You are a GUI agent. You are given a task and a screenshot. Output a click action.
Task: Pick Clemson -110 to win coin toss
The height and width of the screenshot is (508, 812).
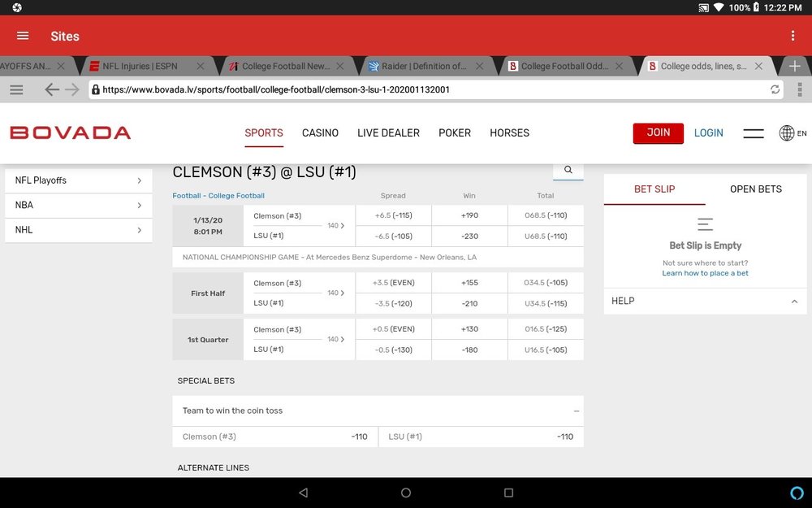click(x=275, y=437)
